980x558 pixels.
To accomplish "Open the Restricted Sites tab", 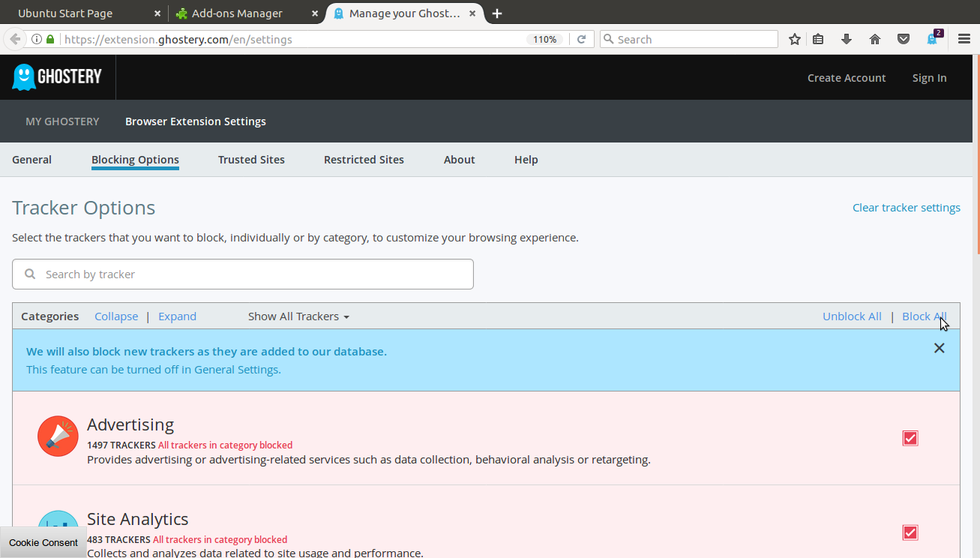I will tap(364, 160).
